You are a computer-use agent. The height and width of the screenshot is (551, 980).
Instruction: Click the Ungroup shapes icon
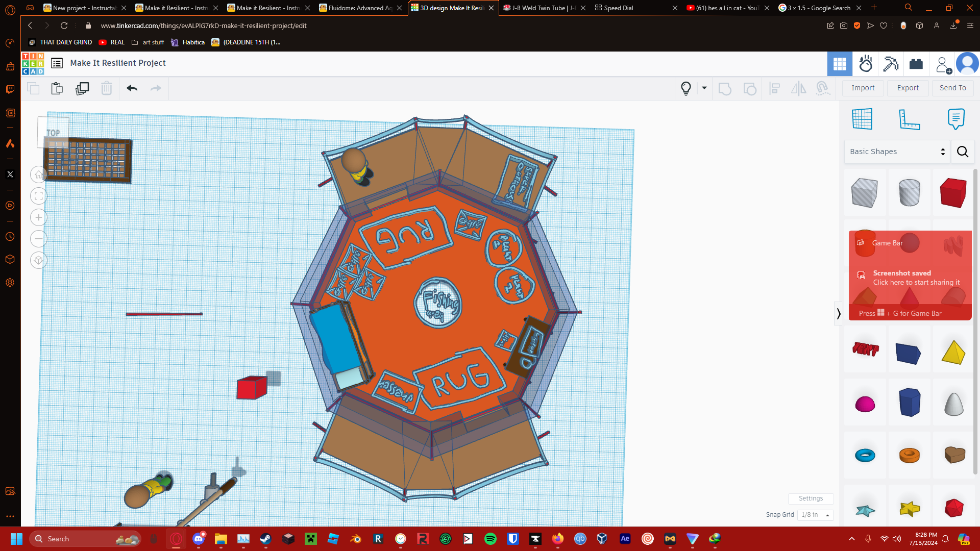tap(749, 89)
